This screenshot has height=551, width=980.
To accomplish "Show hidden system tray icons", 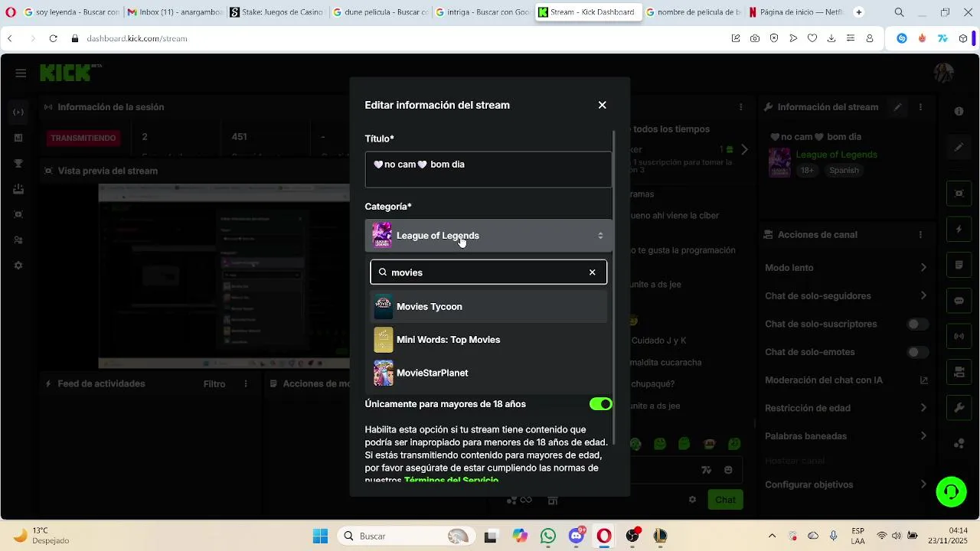I will 772,536.
